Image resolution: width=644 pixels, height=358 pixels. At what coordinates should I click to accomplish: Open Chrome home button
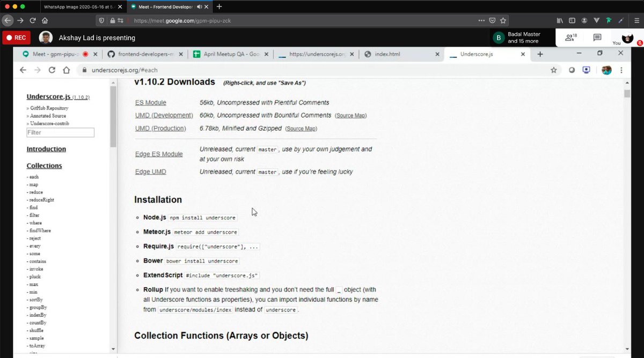pos(67,70)
